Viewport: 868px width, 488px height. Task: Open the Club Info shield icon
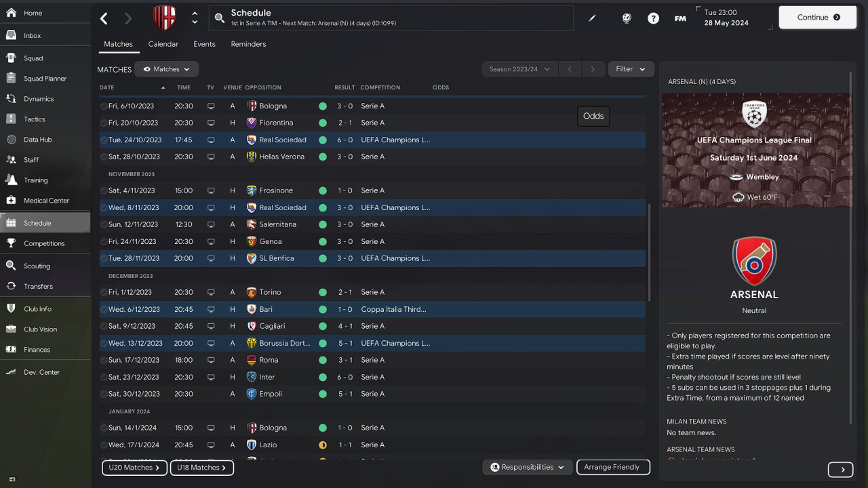[x=11, y=309]
